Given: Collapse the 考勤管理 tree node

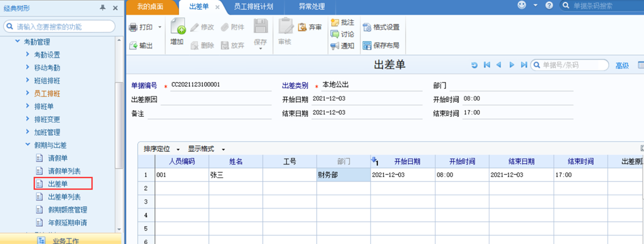Looking at the screenshot, I should (17, 42).
